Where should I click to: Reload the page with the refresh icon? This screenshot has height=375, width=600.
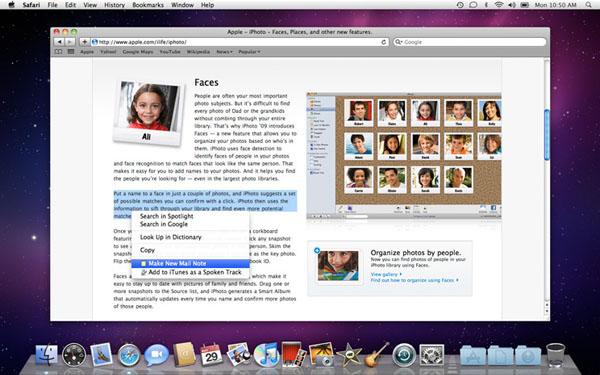[x=383, y=42]
